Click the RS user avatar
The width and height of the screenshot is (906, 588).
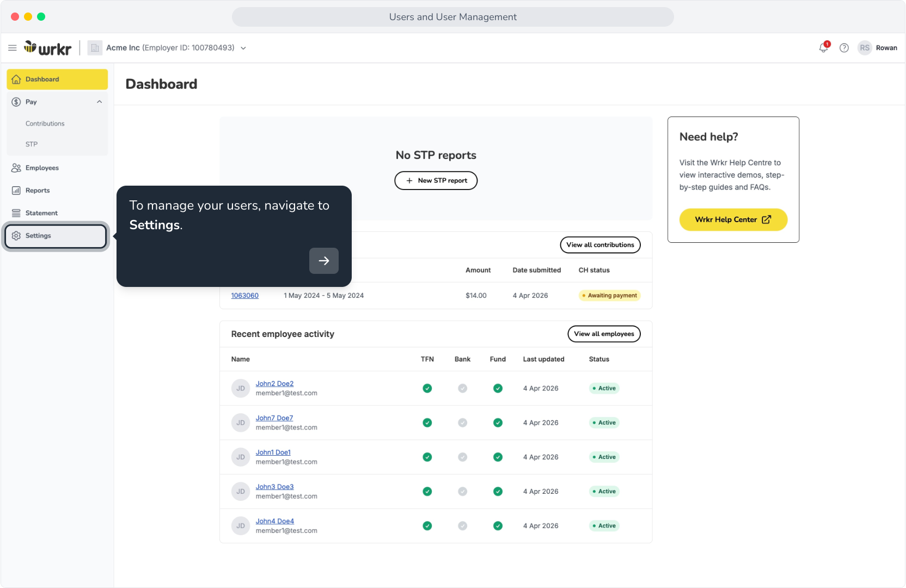865,48
